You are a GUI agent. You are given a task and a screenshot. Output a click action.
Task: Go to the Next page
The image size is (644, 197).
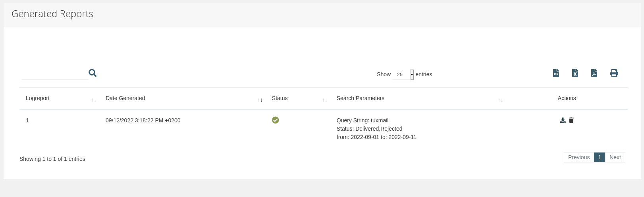[615, 157]
